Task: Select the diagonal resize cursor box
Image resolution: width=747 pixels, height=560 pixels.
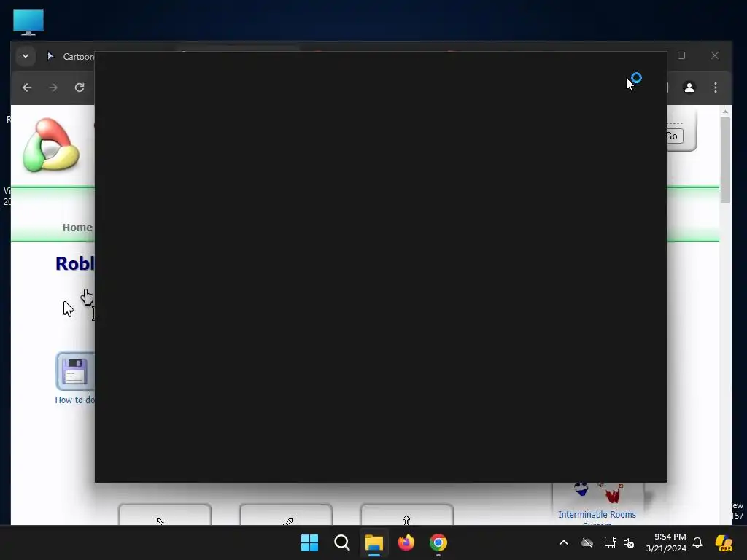Action: point(165,516)
